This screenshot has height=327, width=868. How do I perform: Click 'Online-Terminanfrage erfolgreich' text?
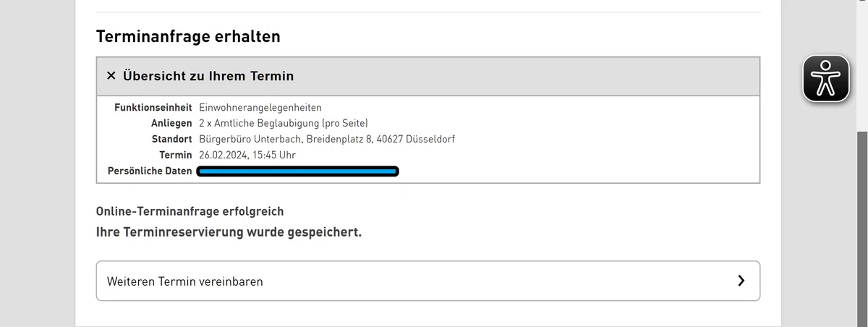click(x=190, y=211)
